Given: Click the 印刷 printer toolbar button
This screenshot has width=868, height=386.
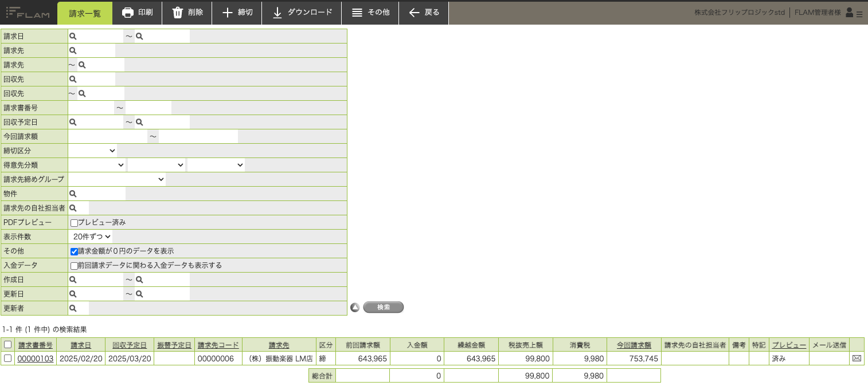Looking at the screenshot, I should (x=137, y=13).
